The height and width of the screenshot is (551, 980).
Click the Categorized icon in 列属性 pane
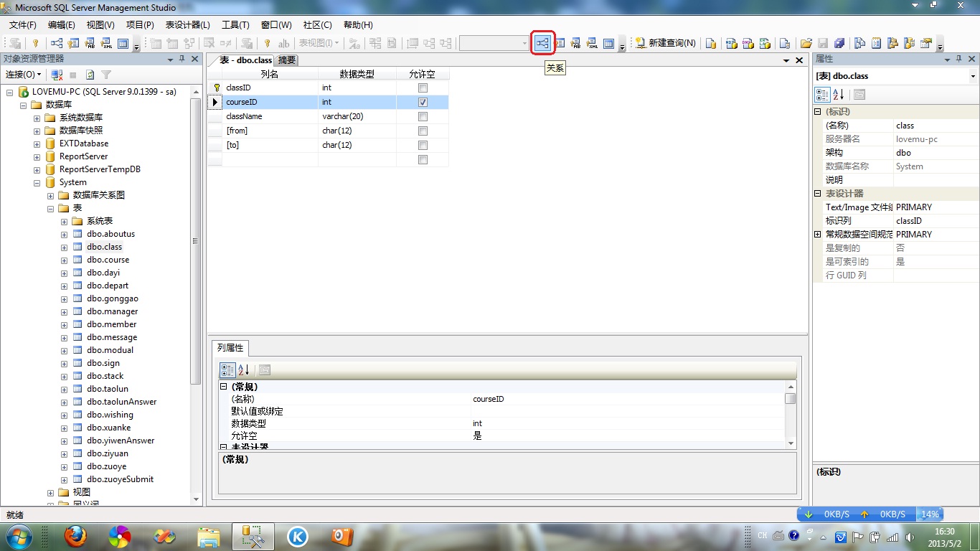[x=227, y=369]
